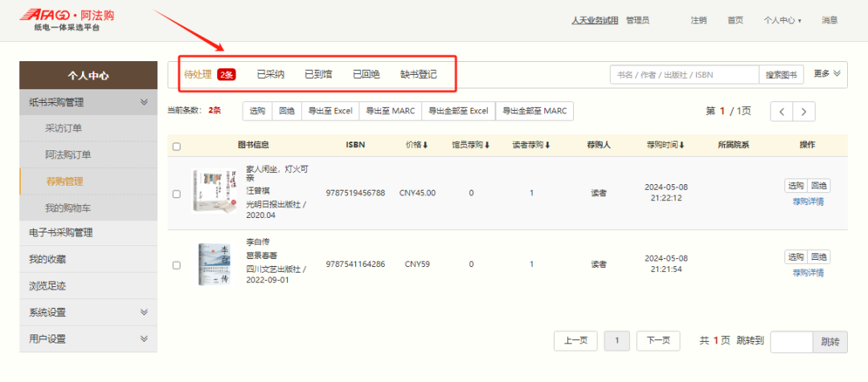Expand the 更多 search options
This screenshot has height=382, width=868.
[x=827, y=74]
